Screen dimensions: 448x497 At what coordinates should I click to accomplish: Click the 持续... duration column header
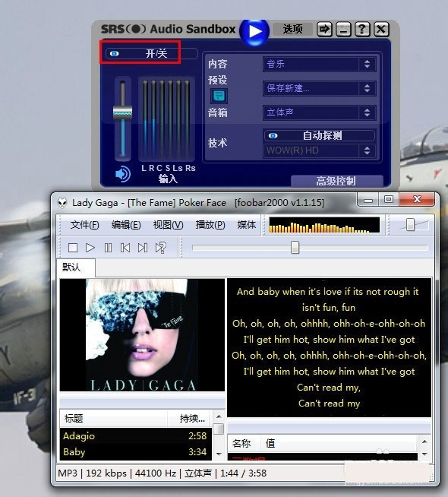(x=190, y=419)
